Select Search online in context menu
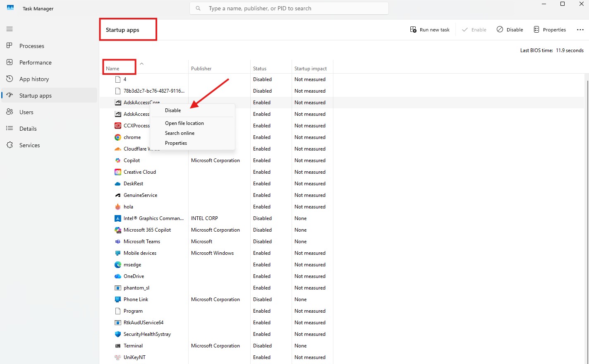Screen dimensions: 589x364 coord(180,133)
